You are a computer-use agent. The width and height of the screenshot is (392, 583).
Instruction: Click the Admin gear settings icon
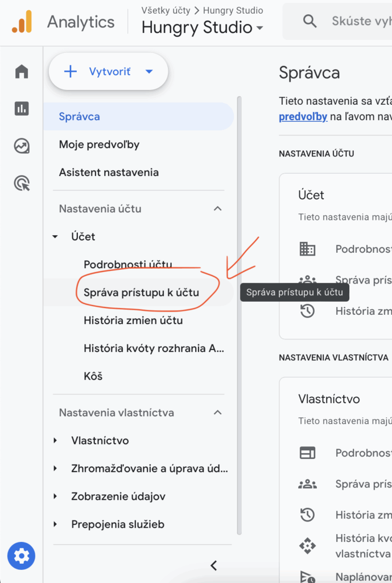coord(22,555)
